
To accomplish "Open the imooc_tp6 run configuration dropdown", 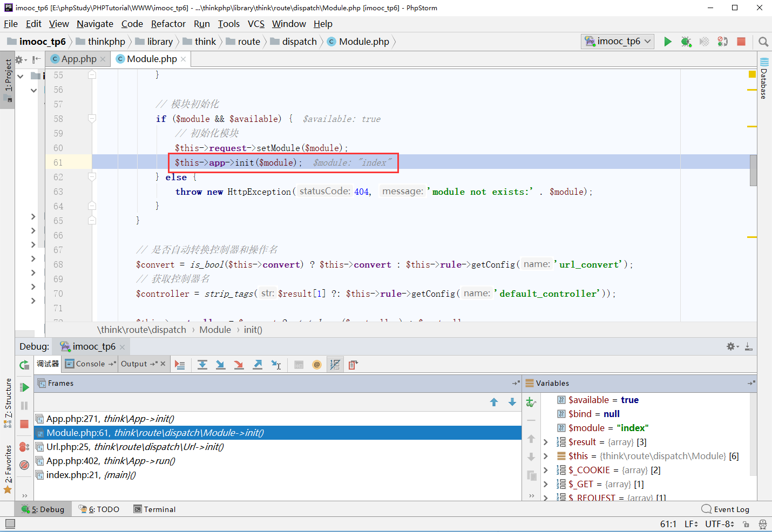I will pos(618,42).
